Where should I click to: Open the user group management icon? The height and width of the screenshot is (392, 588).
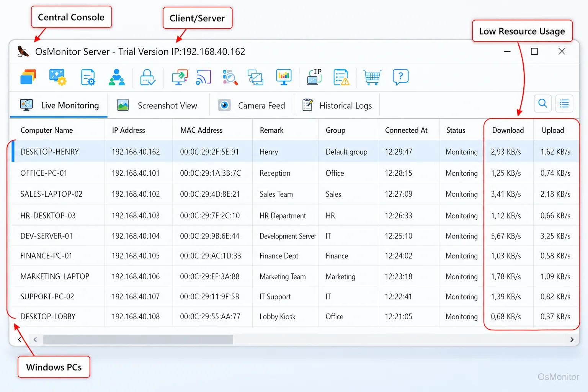coord(117,77)
